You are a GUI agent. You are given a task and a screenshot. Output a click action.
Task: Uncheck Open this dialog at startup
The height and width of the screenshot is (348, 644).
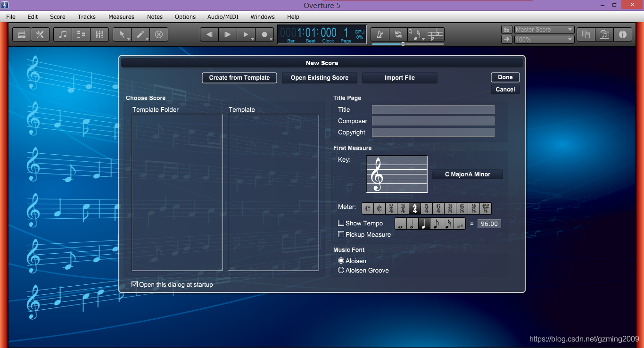(135, 284)
